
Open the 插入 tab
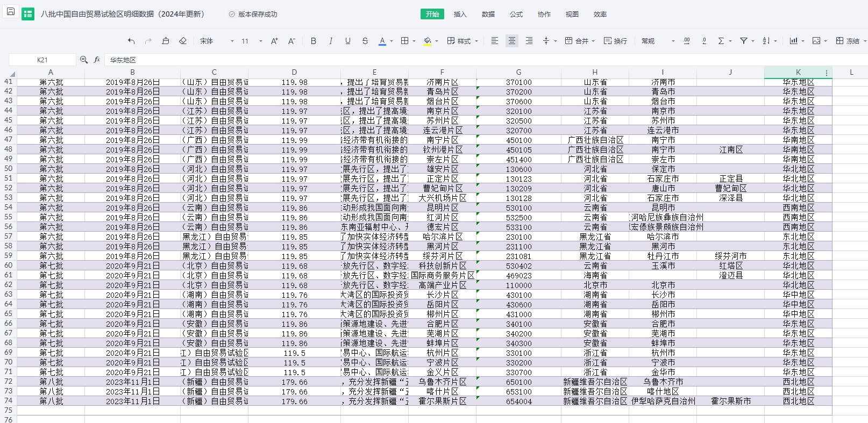[460, 14]
